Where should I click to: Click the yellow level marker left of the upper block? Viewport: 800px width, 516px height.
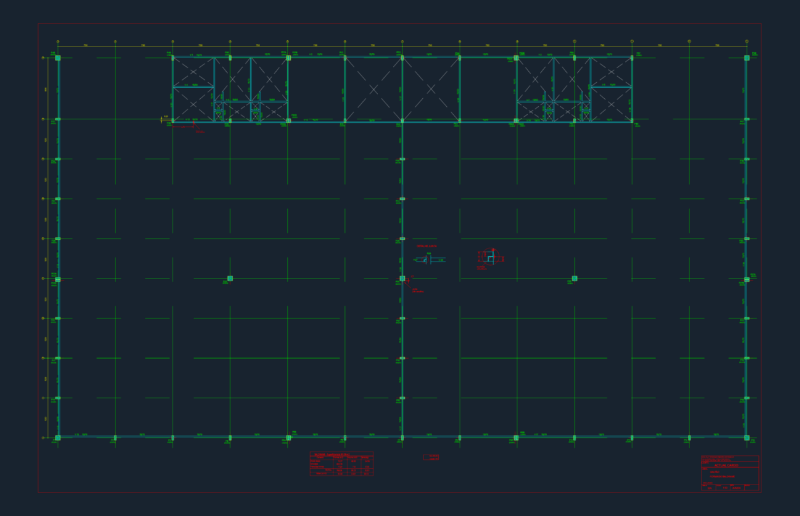(x=164, y=119)
